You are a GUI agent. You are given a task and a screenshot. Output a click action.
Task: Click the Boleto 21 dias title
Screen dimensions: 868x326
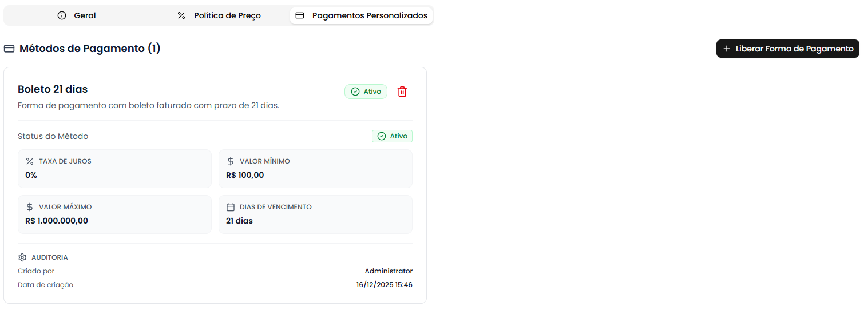pyautogui.click(x=53, y=89)
